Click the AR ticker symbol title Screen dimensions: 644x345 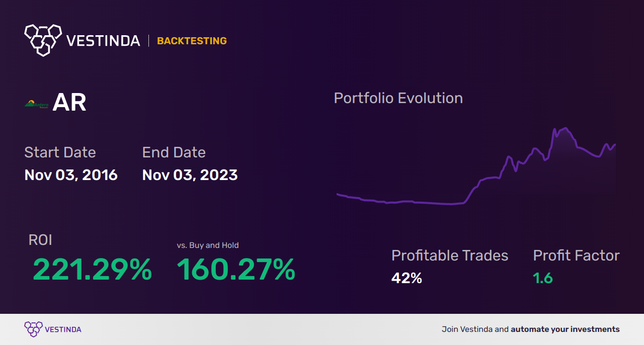(x=69, y=103)
